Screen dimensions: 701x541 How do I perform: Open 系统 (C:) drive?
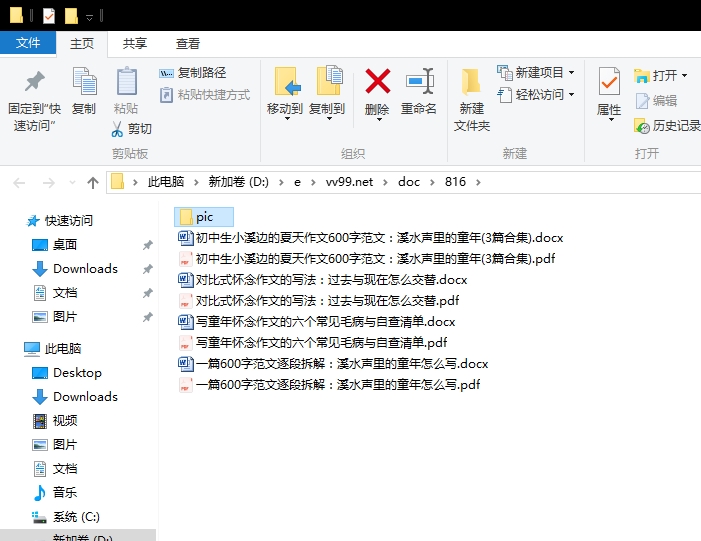pos(66,517)
